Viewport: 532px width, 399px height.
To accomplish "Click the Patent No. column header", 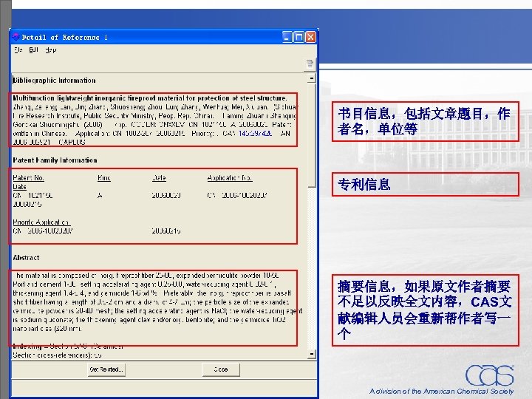I will coord(29,178).
